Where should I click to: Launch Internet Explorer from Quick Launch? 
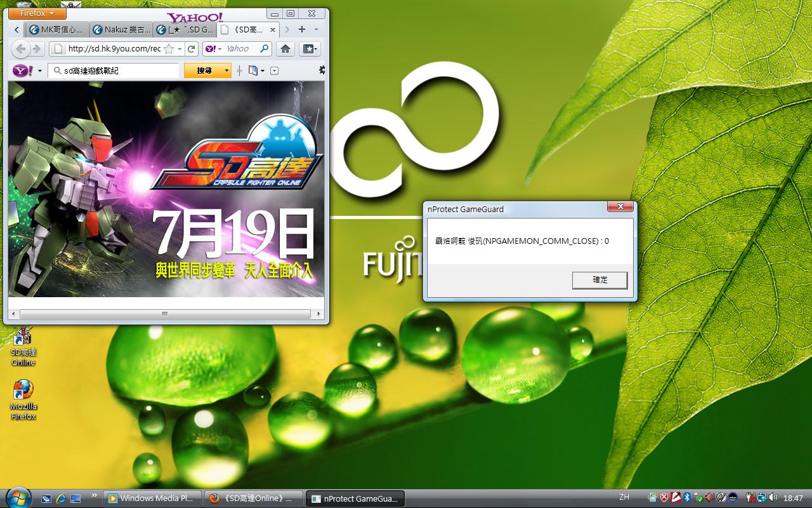[x=61, y=498]
